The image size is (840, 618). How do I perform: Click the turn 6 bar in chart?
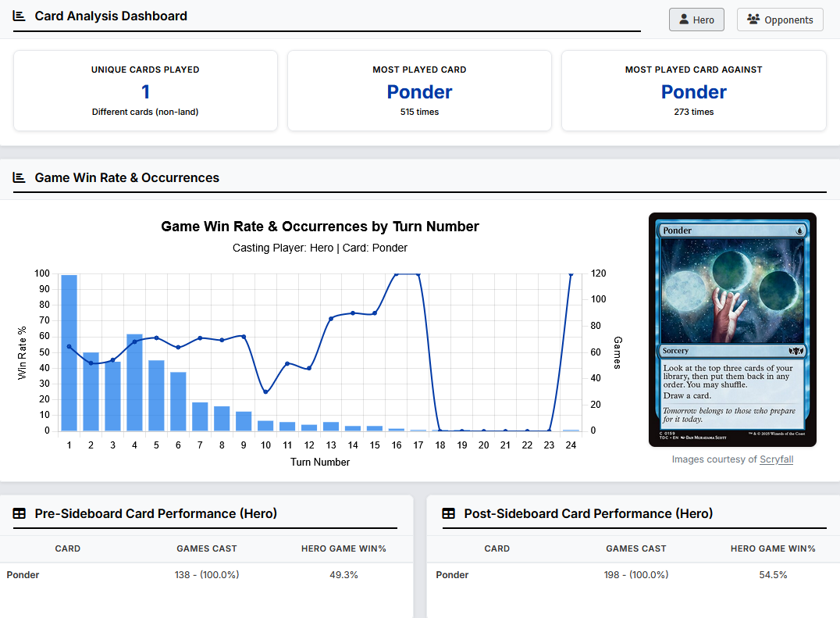pyautogui.click(x=178, y=402)
